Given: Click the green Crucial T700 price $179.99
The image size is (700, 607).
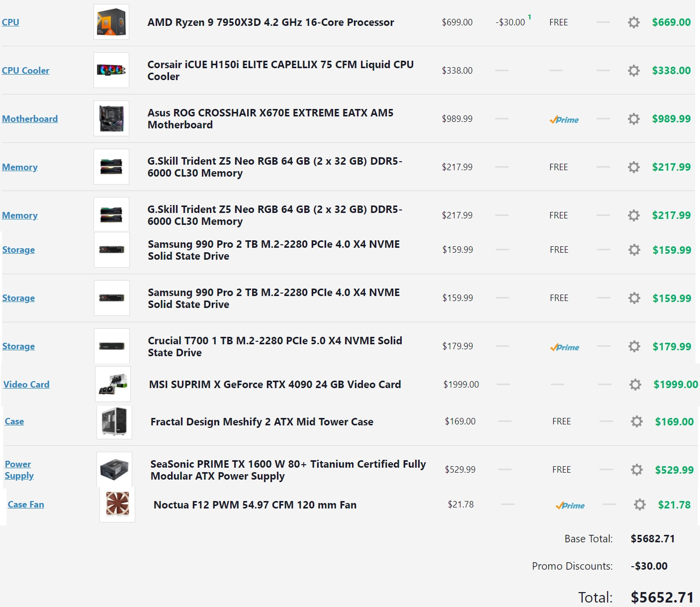Looking at the screenshot, I should [672, 347].
